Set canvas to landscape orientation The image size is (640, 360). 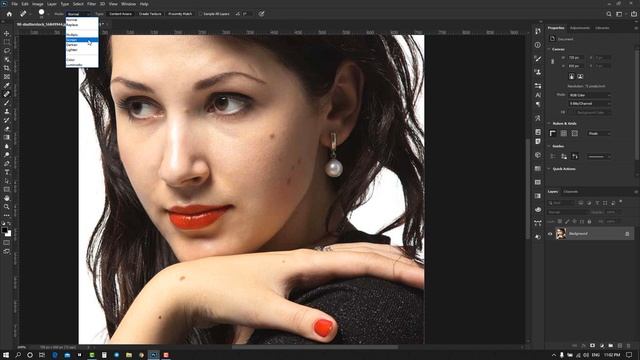580,76
